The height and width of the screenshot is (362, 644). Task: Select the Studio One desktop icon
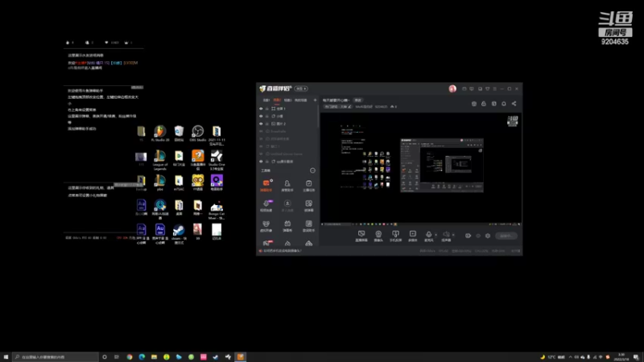[217, 160]
